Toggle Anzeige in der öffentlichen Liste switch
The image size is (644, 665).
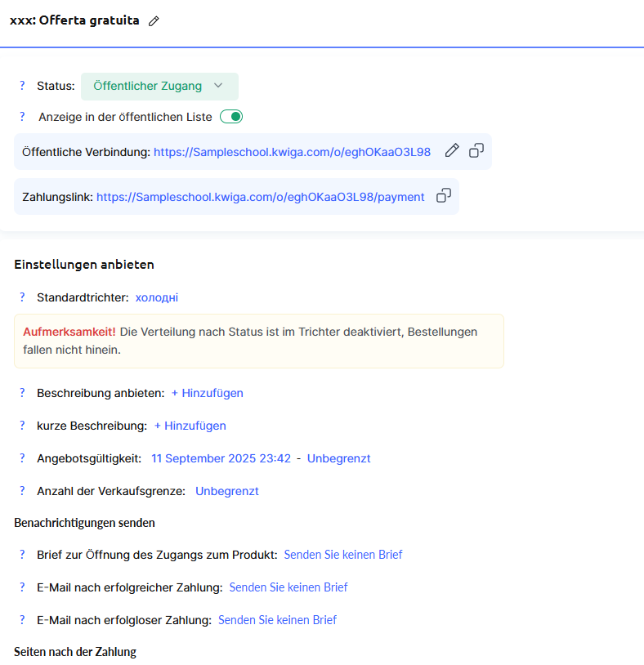coord(231,117)
